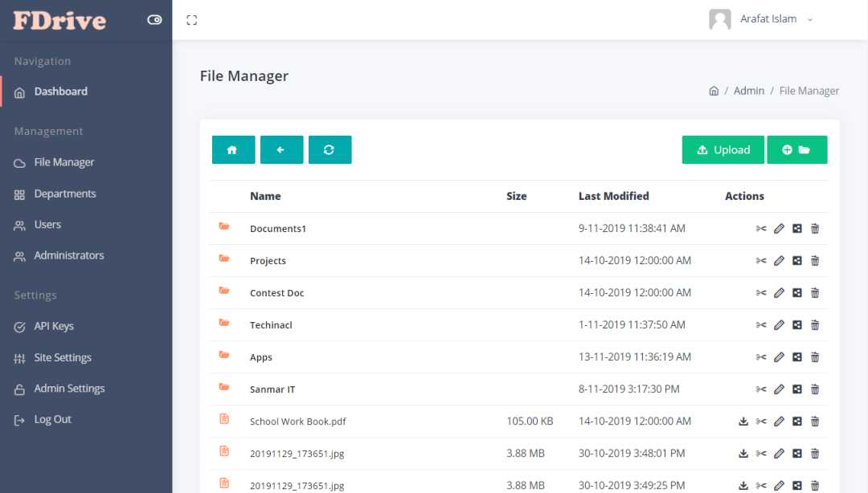The width and height of the screenshot is (868, 493).
Task: Cut the Documents1 folder with scissors icon
Action: (x=761, y=229)
